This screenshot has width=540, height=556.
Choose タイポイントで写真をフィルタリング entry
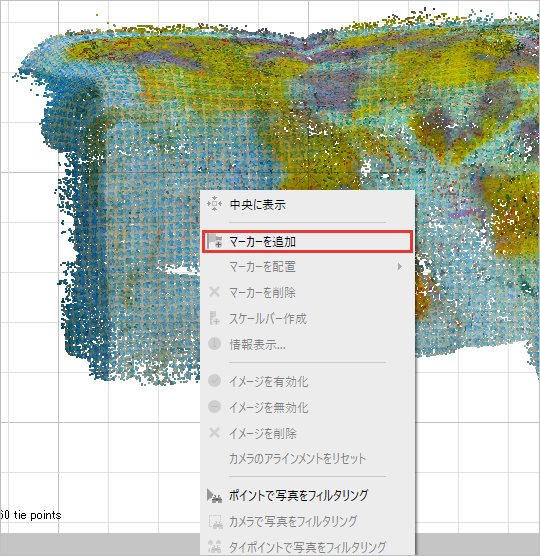click(307, 546)
